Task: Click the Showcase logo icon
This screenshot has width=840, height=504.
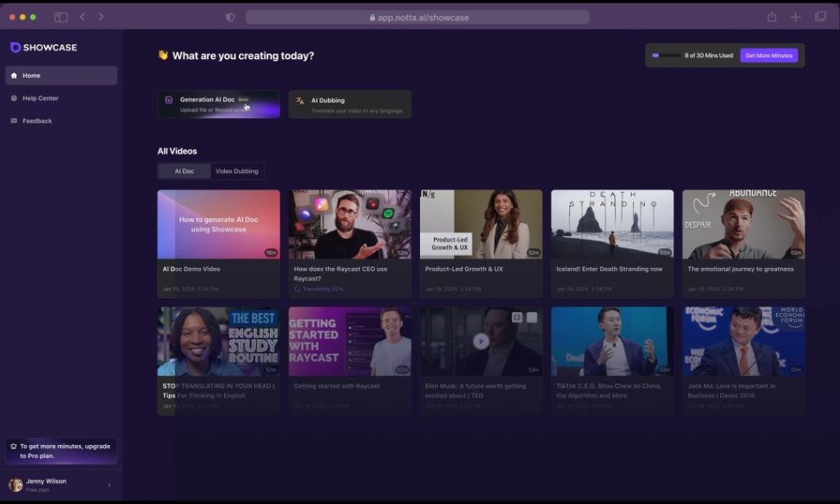Action: coord(15,48)
